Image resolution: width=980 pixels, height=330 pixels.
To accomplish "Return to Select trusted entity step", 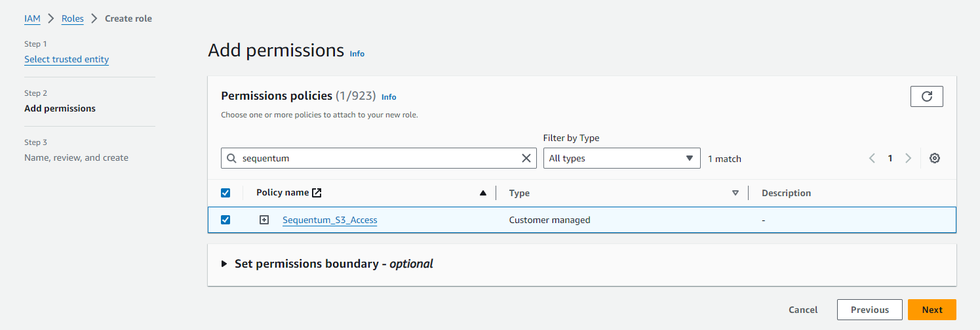I will click(x=66, y=59).
